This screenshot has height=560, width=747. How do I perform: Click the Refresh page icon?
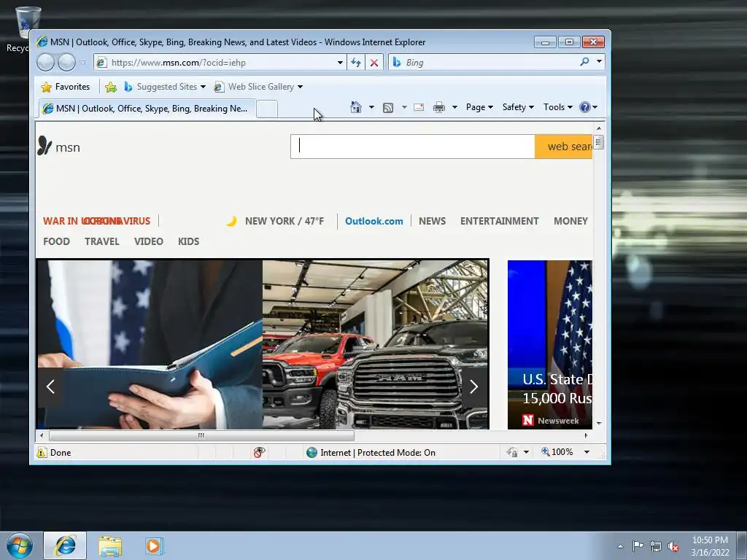click(356, 63)
